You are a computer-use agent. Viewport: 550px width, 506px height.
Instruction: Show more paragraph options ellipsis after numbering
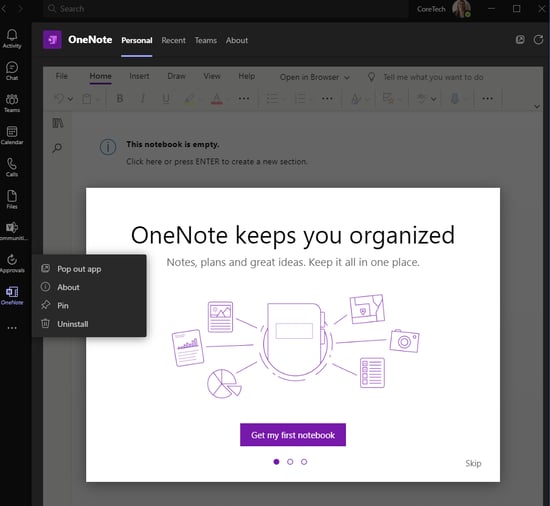(327, 99)
